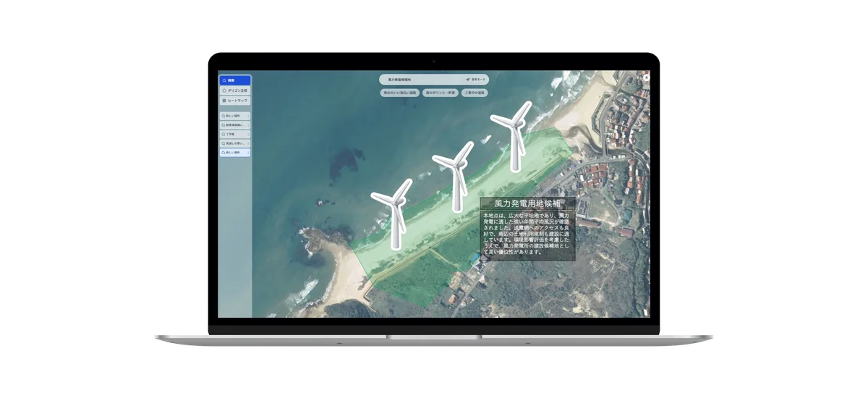Viewport: 868px width, 401px height.
Task: Click the rightmost wind turbine icon
Action: [x=514, y=135]
